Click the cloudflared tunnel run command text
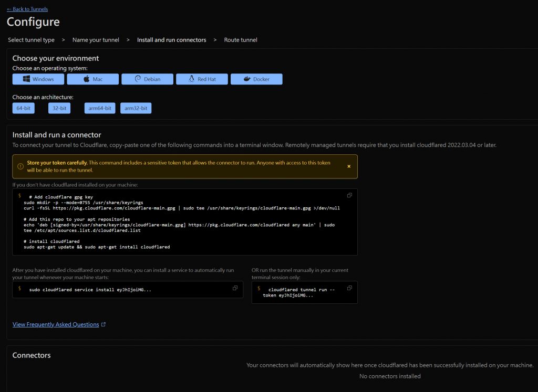Viewport: 538px width, 392px height. click(x=298, y=293)
